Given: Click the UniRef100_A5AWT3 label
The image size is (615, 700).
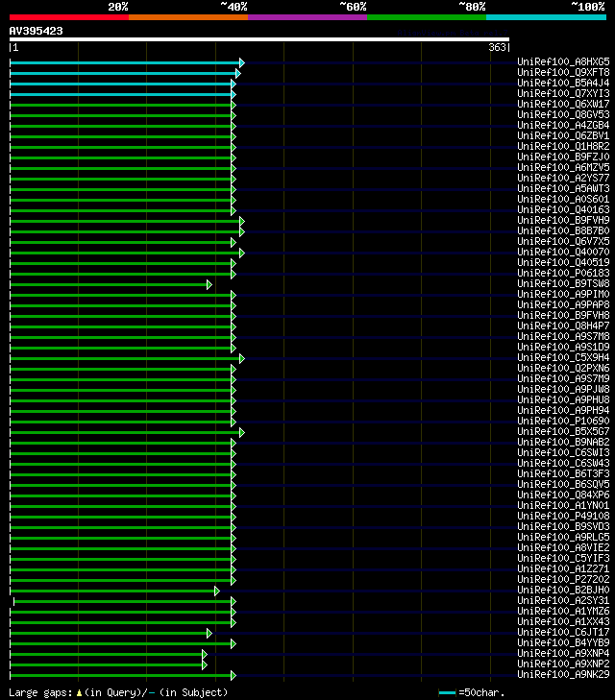Looking at the screenshot, I should (563, 188).
